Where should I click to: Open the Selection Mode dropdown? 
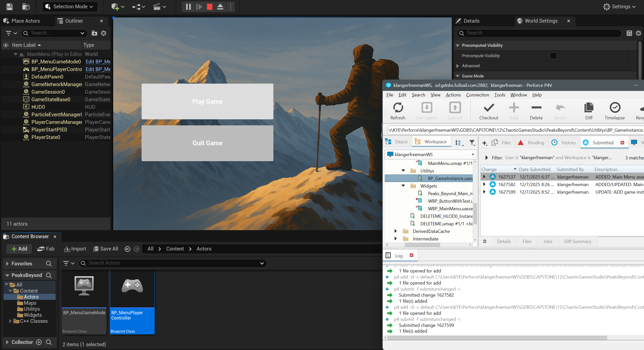70,7
